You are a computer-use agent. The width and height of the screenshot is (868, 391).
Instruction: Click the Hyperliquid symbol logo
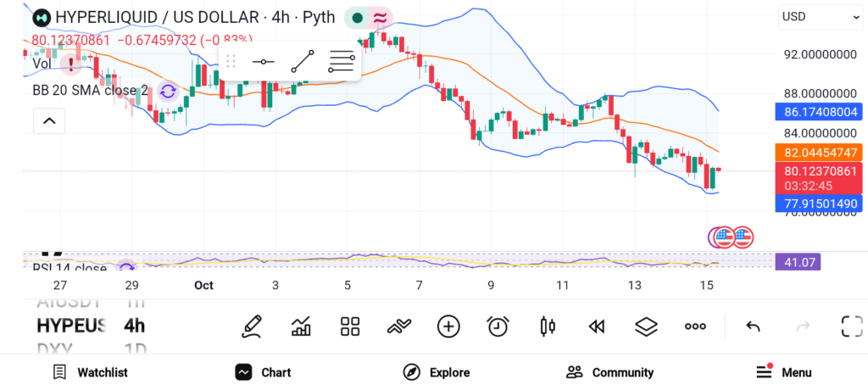(42, 18)
